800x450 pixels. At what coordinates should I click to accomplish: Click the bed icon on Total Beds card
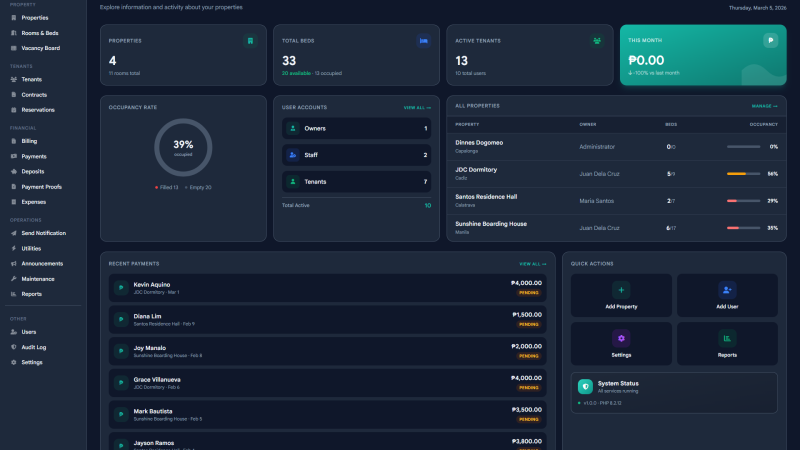[423, 41]
